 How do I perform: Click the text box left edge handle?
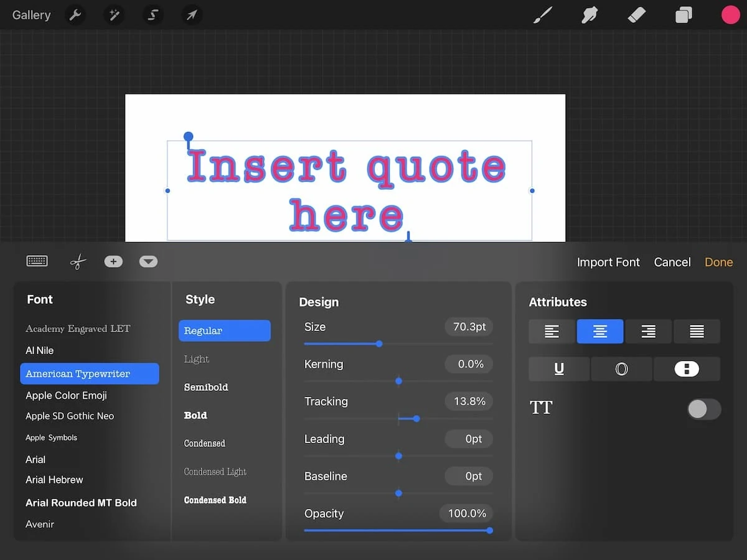tap(167, 190)
